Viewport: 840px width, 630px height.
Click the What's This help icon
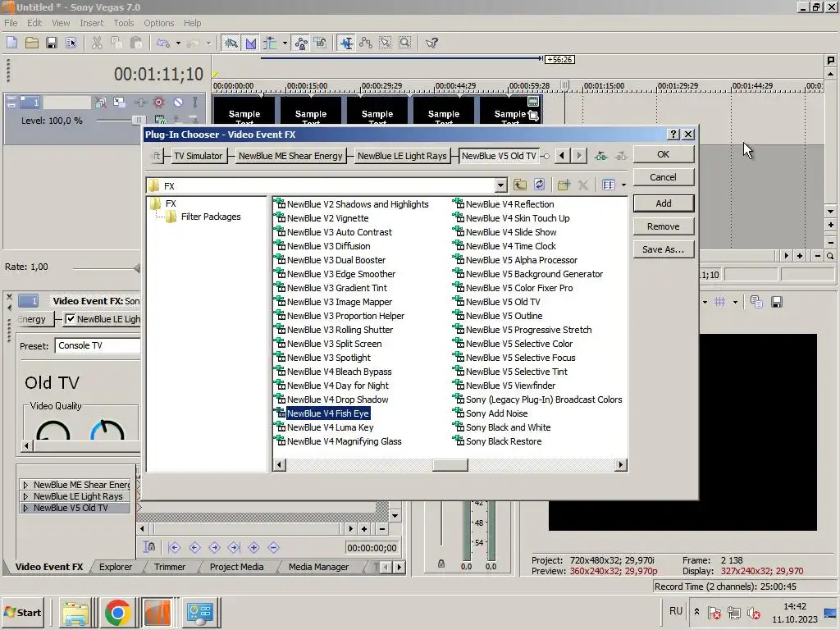[x=431, y=43]
